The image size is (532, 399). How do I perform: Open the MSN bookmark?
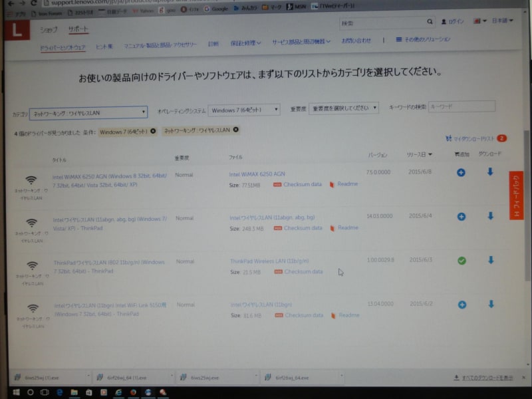[296, 7]
